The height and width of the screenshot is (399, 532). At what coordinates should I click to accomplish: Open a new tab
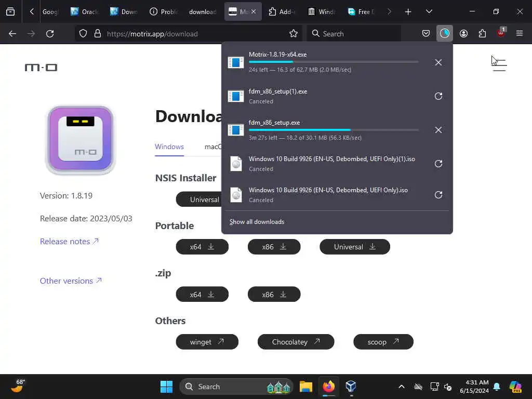coord(408,11)
